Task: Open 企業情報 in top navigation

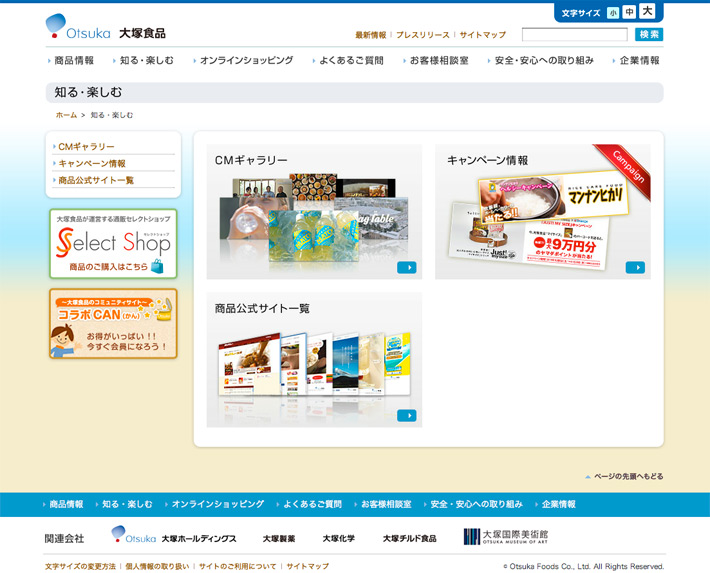Action: [636, 60]
